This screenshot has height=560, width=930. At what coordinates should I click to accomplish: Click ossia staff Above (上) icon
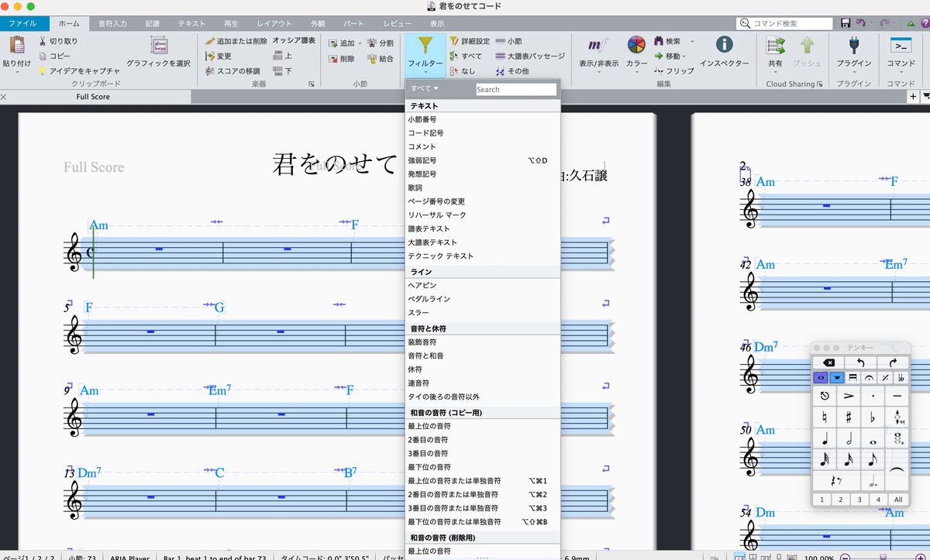[278, 56]
